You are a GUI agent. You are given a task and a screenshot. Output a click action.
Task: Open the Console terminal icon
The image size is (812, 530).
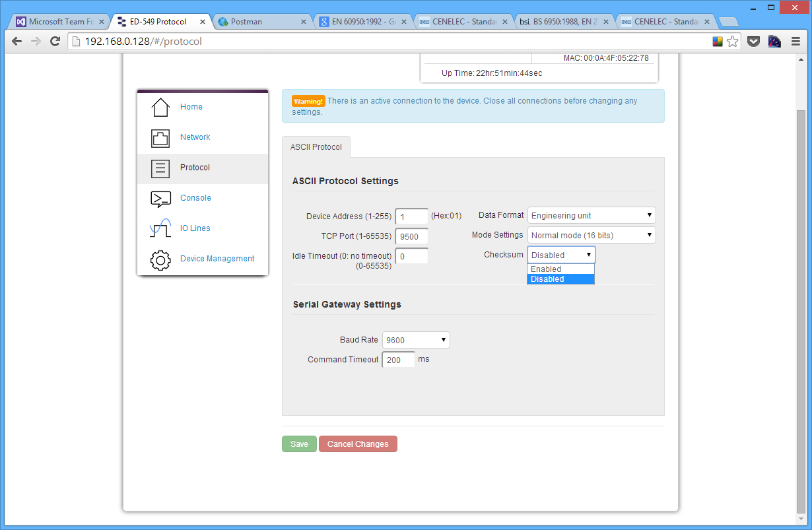click(x=159, y=198)
